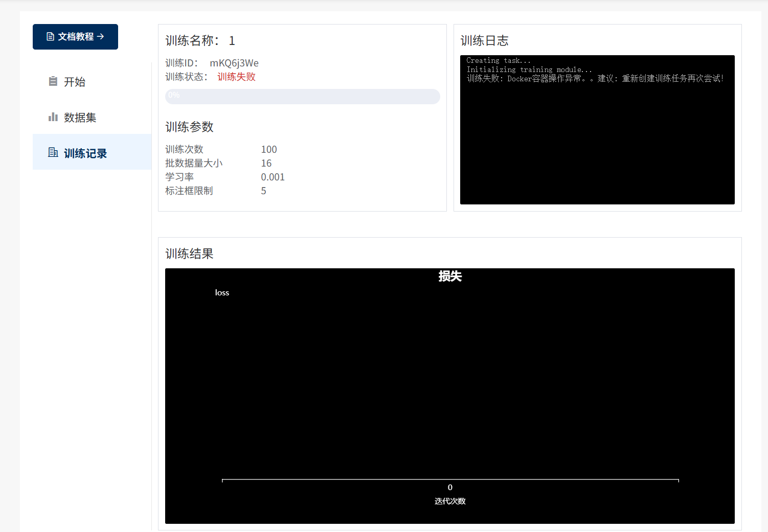Click the 0% progress label
This screenshot has height=532, width=768.
tap(174, 95)
